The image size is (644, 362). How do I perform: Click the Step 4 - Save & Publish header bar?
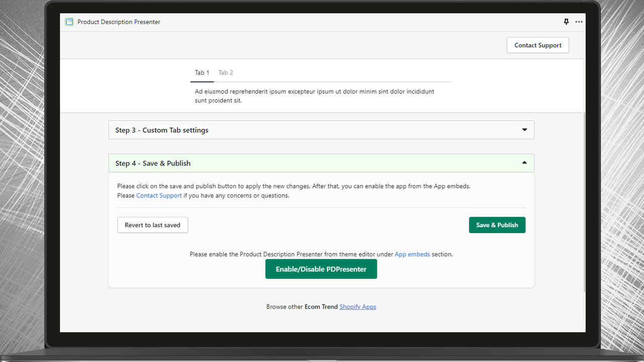302,163
